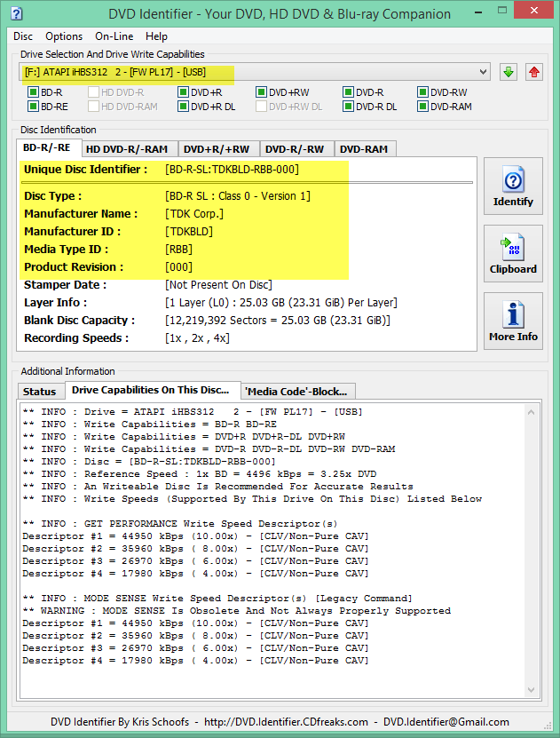Switch to the DVD+R/+RW tab
This screenshot has height=738, width=560.
(x=217, y=149)
